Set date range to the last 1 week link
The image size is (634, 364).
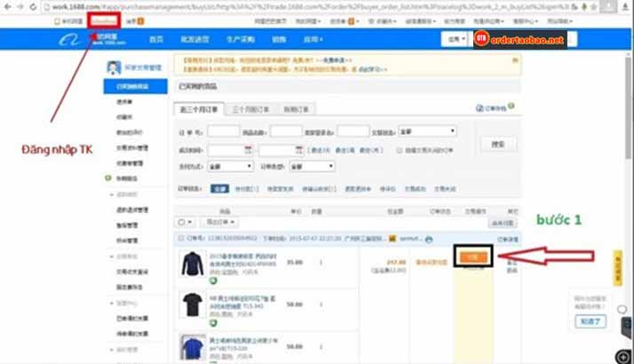(x=345, y=150)
